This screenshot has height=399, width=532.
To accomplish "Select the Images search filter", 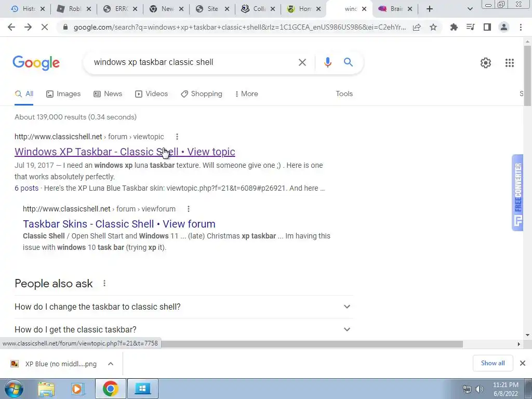I will 63,94.
